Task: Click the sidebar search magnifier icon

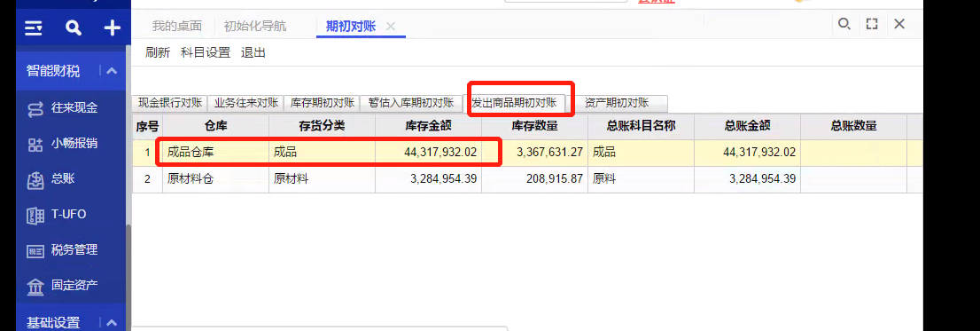Action: point(74,28)
